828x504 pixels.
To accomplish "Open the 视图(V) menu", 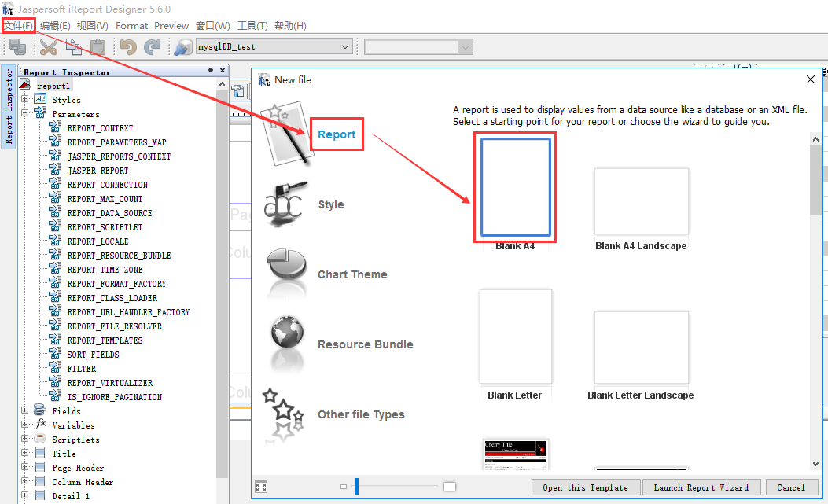I will (x=93, y=25).
